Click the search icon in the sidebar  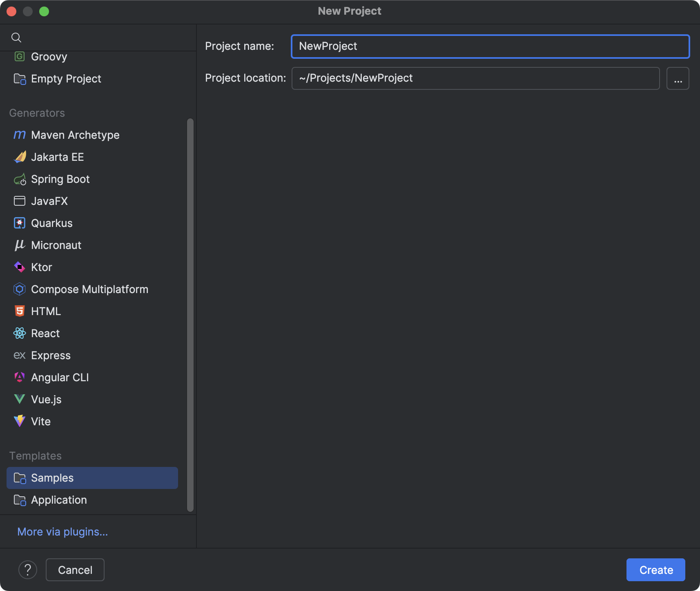(17, 37)
